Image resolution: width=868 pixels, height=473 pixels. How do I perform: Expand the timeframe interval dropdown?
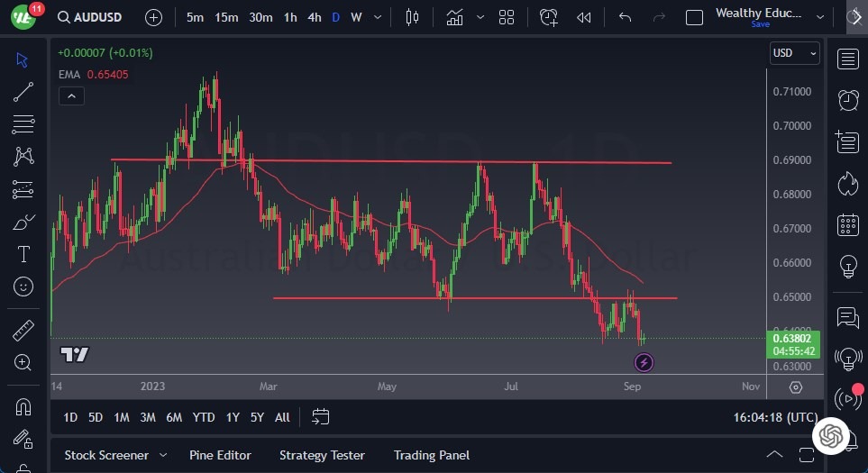click(x=378, y=18)
